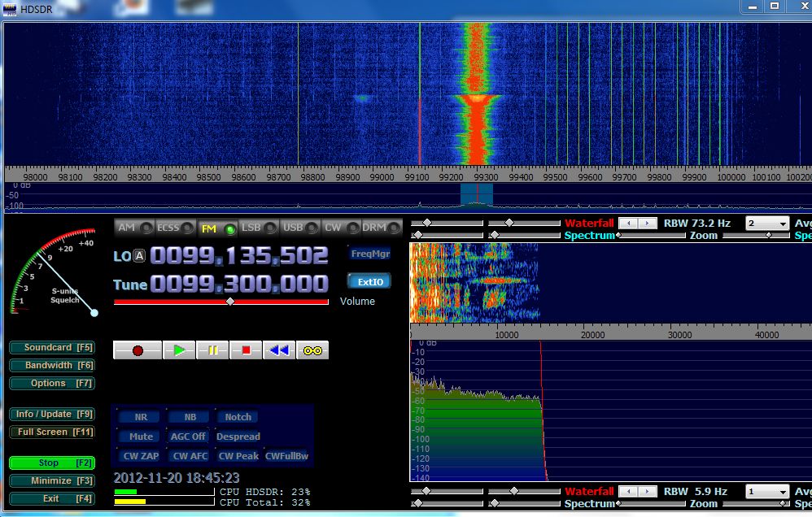Switch to ECSS mode
Image resolution: width=812 pixels, height=517 pixels.
coord(176,228)
